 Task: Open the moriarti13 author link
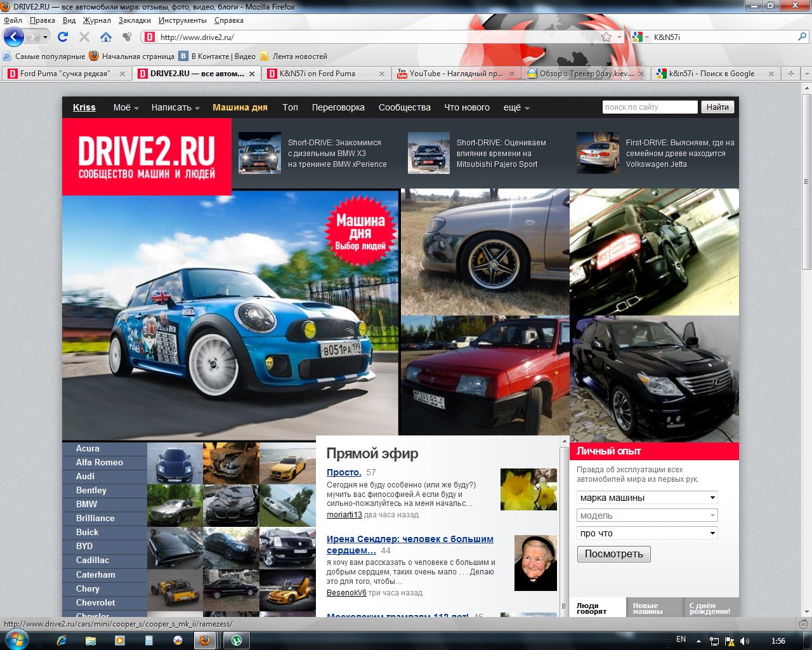[x=344, y=515]
